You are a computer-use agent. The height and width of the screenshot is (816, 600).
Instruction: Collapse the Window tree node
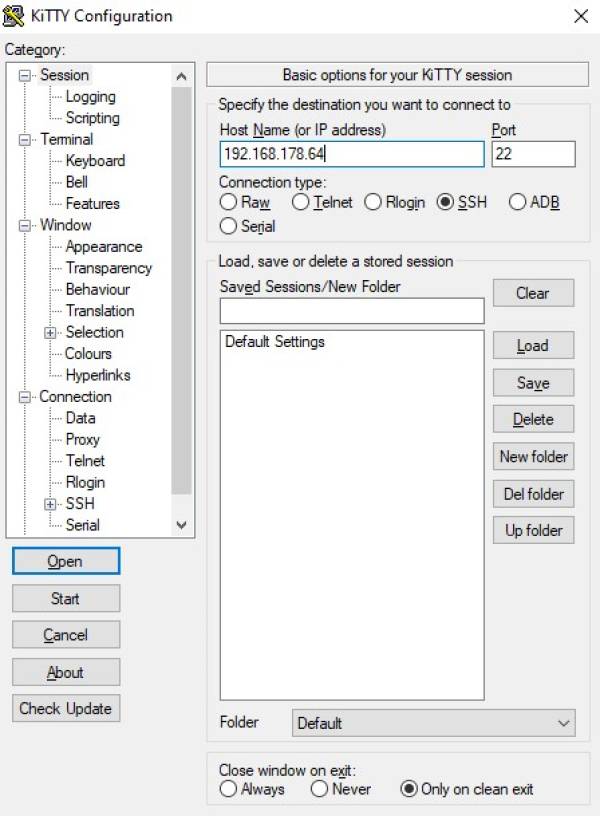coord(24,226)
